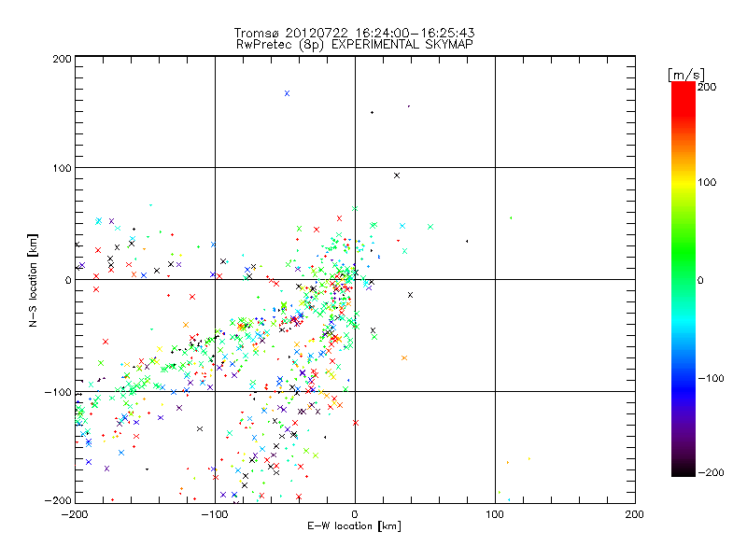
Task: Click the "[m/s]" colorbar unit label
Action: (686, 75)
